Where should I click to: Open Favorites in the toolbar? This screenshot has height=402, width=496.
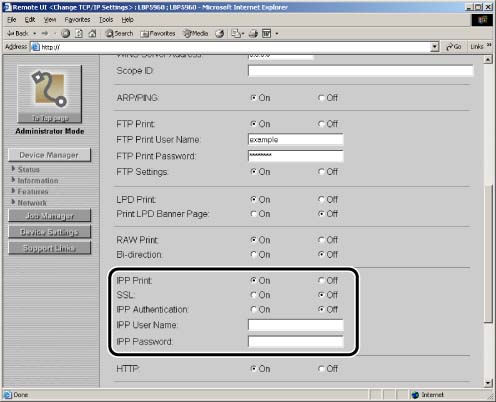(158, 33)
